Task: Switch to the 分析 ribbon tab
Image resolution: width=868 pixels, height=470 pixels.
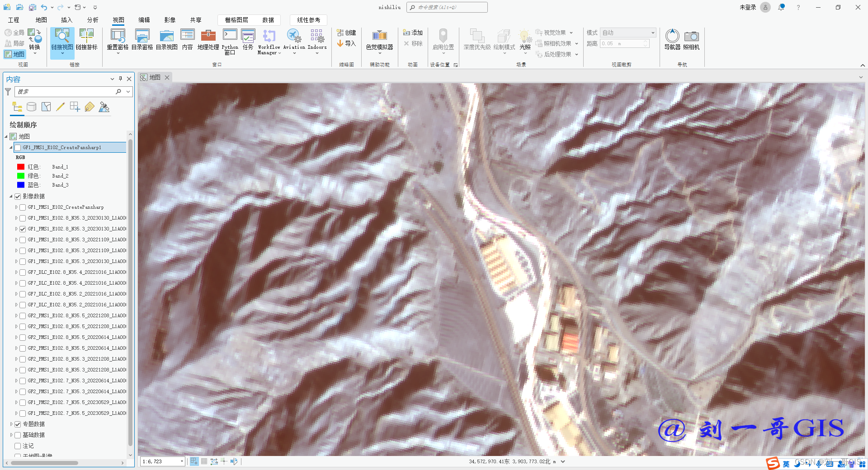Action: pyautogui.click(x=93, y=20)
